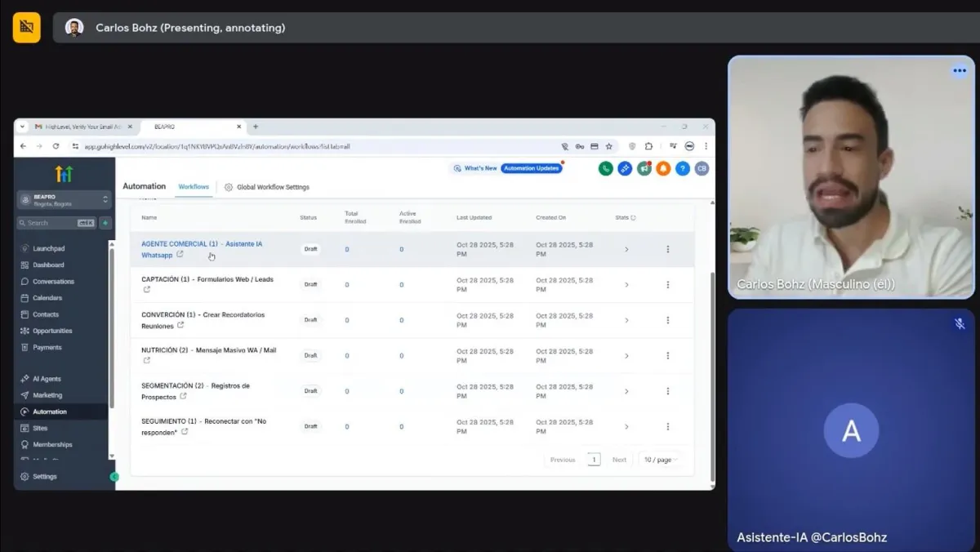Click the Automation Updates badge button

[x=531, y=168]
